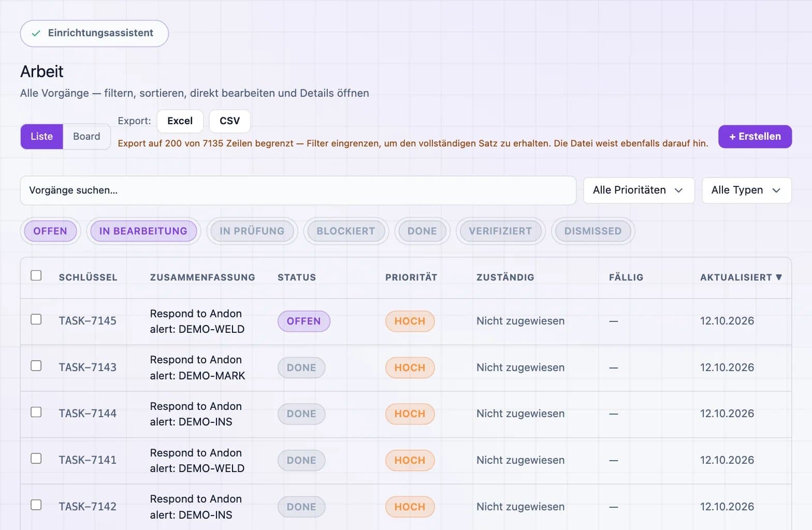The image size is (812, 530).
Task: Toggle the VERIFIZIERT filter chip
Action: (x=500, y=231)
